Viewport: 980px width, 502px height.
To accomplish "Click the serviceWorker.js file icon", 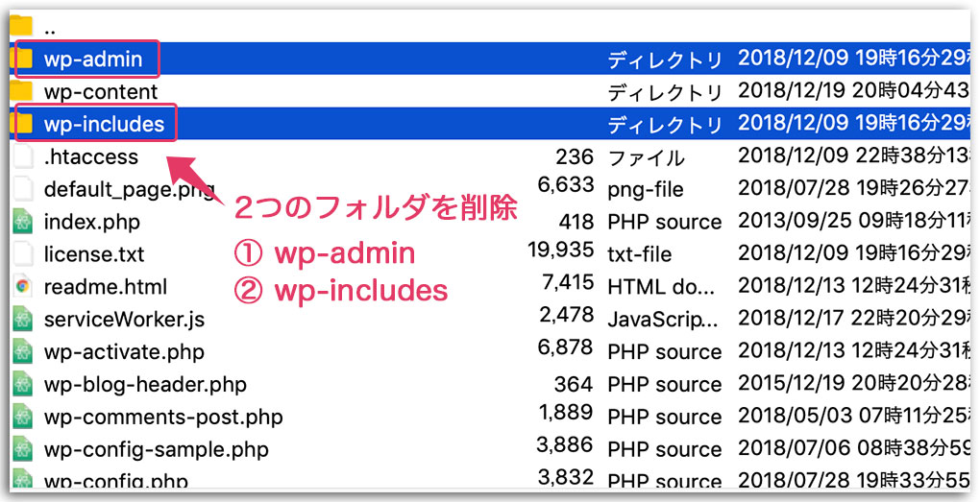I will coord(23,319).
